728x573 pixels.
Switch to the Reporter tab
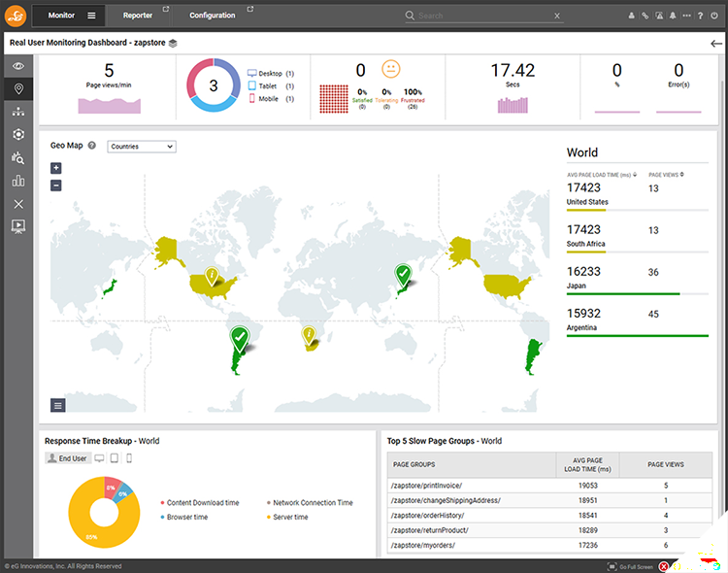pos(138,16)
